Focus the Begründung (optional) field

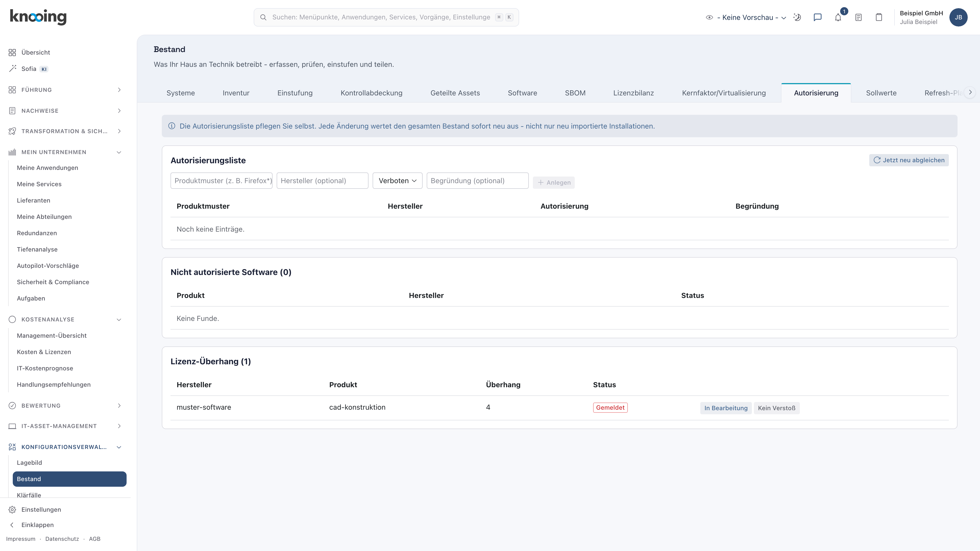pyautogui.click(x=477, y=181)
